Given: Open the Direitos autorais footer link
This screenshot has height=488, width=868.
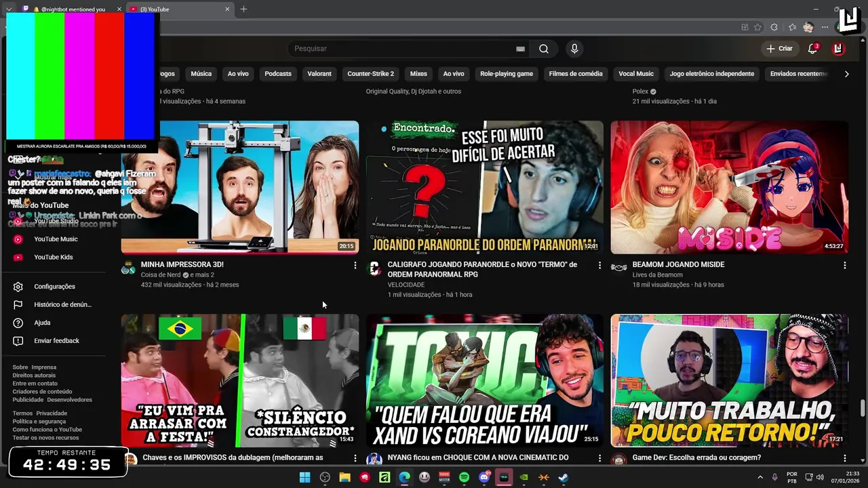Looking at the screenshot, I should pos(34,375).
